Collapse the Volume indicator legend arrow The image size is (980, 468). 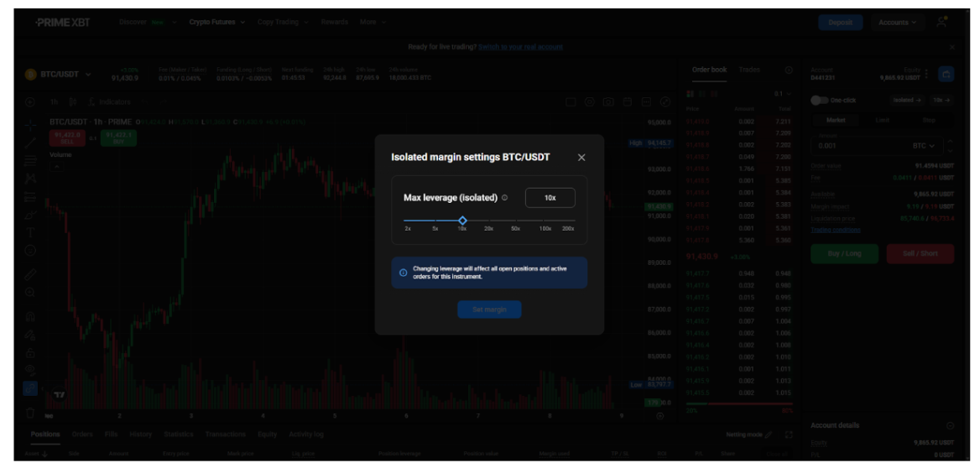[x=55, y=167]
